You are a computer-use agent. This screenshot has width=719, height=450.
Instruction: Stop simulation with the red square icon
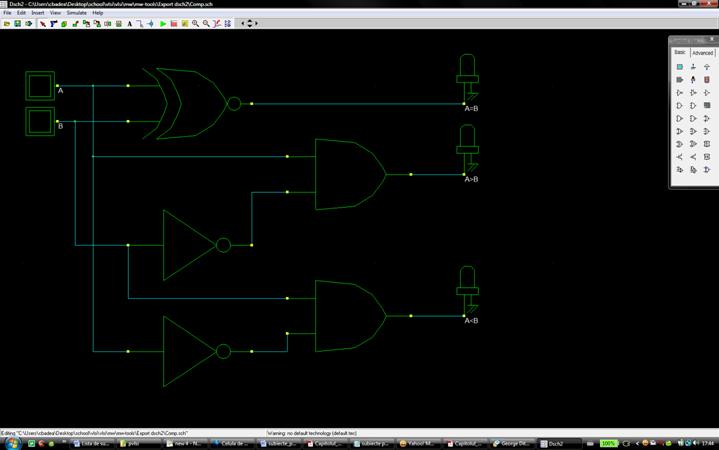tap(174, 23)
